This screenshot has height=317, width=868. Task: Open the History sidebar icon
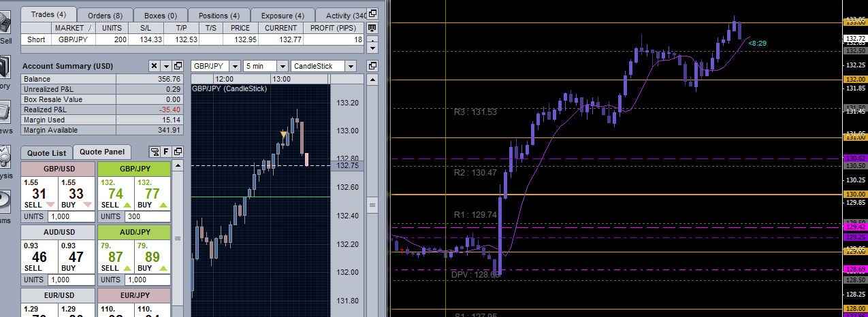click(x=5, y=67)
